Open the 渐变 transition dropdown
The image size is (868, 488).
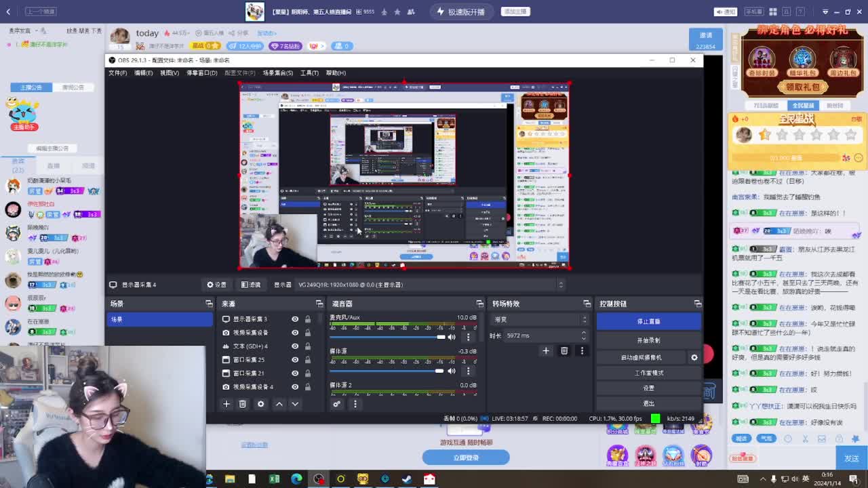[539, 319]
